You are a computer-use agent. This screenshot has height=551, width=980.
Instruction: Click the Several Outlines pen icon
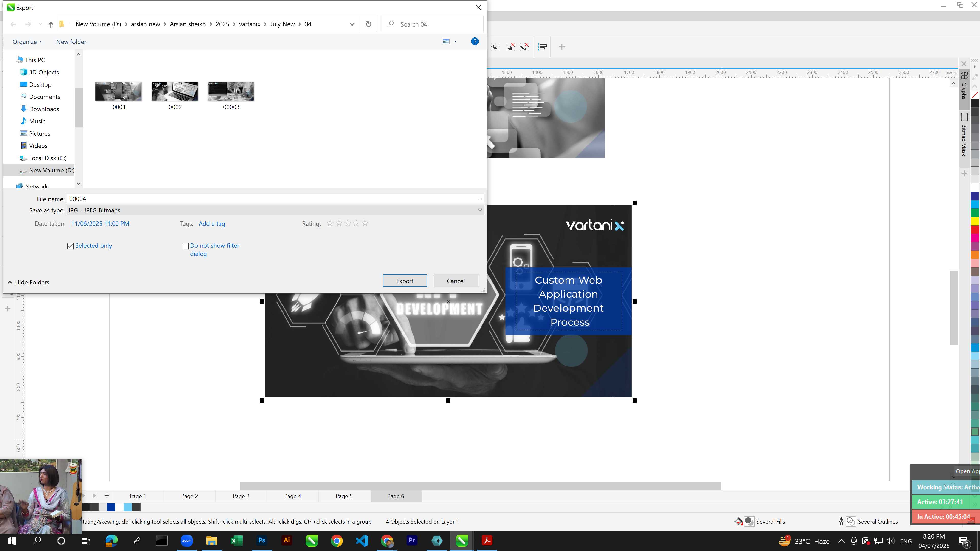tap(841, 522)
